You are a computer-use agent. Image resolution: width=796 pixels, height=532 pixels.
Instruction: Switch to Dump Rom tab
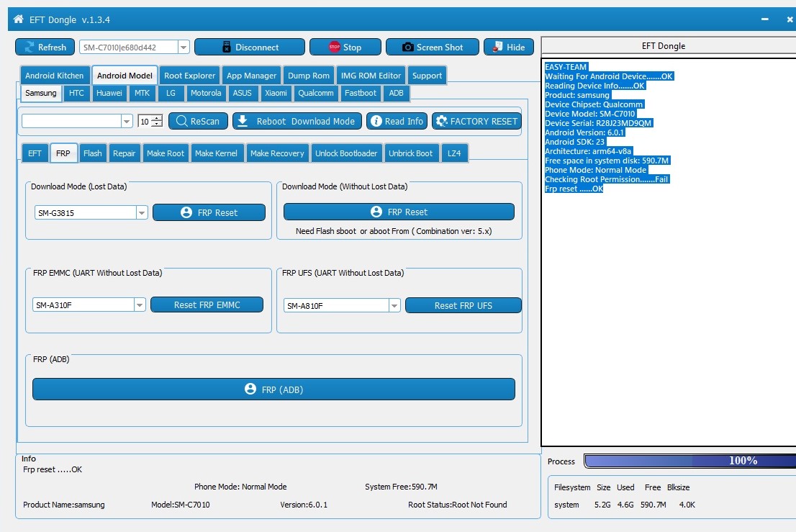pyautogui.click(x=309, y=76)
